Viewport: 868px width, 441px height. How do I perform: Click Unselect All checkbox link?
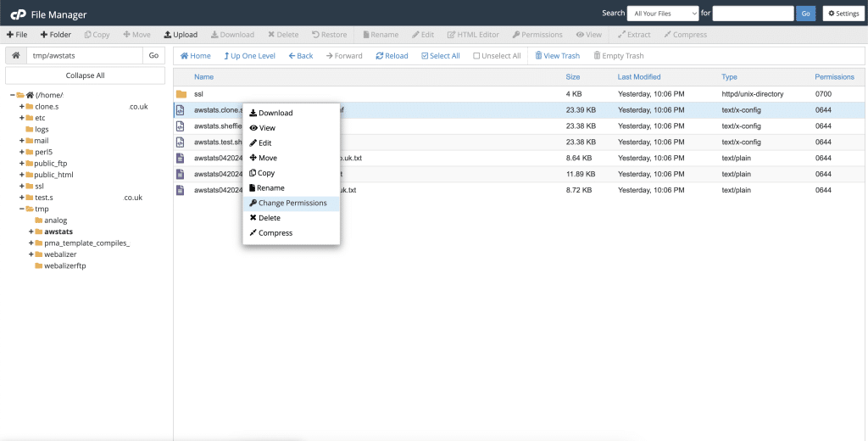click(497, 56)
